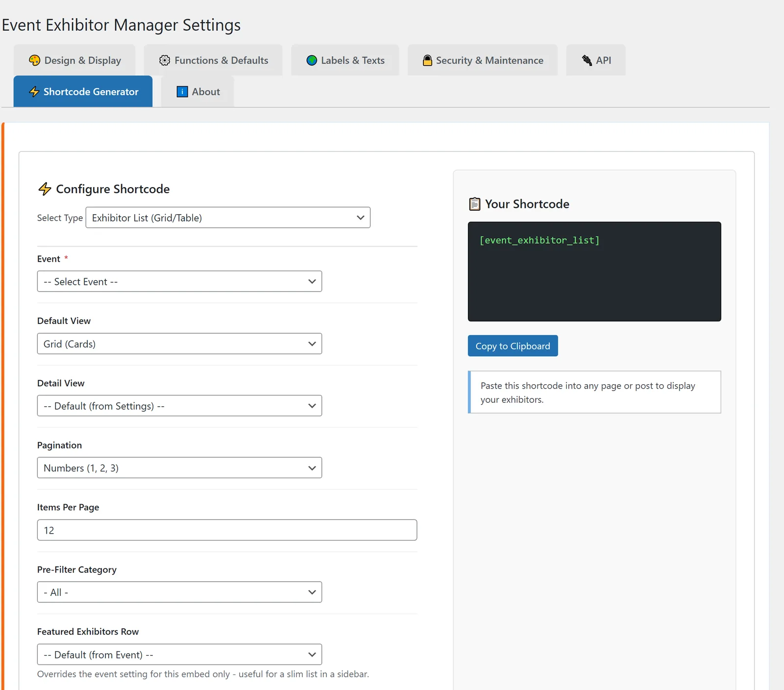Screen dimensions: 784x690
Task: Click lightning bolt icon beside Configure Shortcode
Action: 45,189
